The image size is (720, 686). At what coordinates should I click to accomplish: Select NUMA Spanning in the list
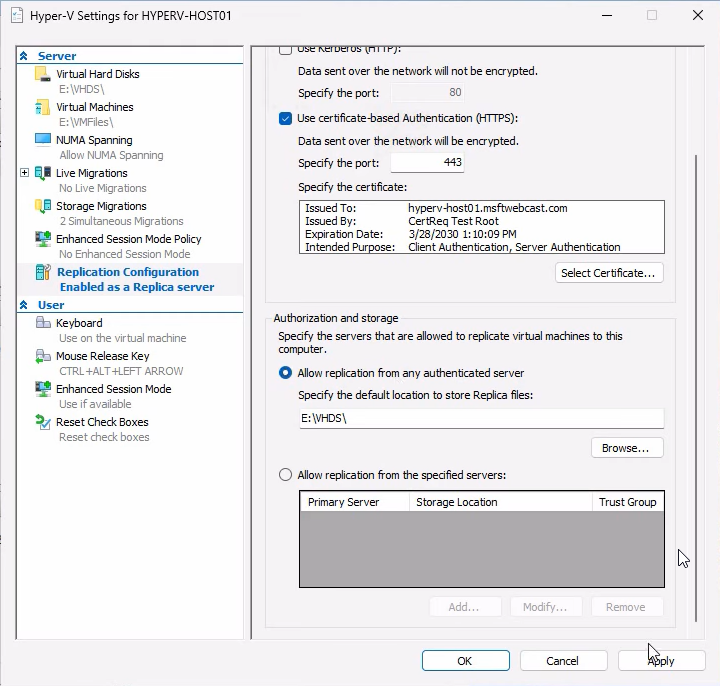94,140
